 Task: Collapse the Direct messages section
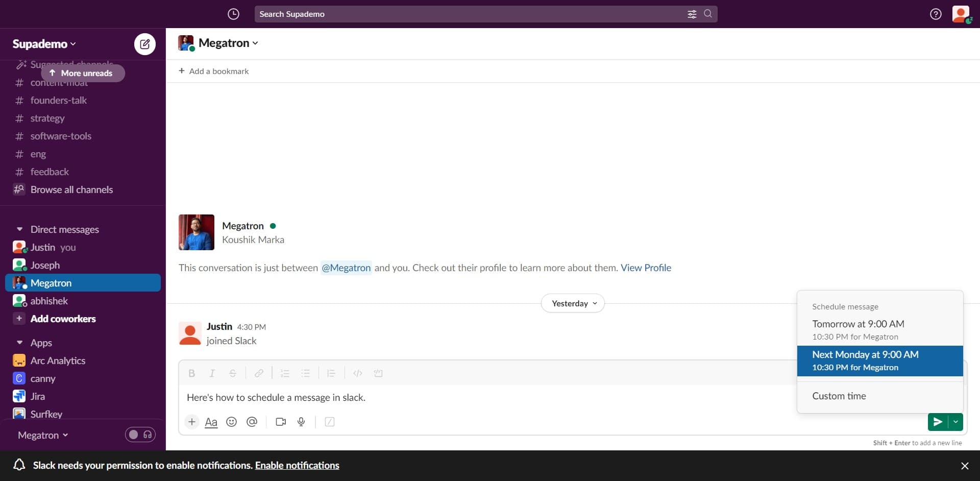click(20, 229)
